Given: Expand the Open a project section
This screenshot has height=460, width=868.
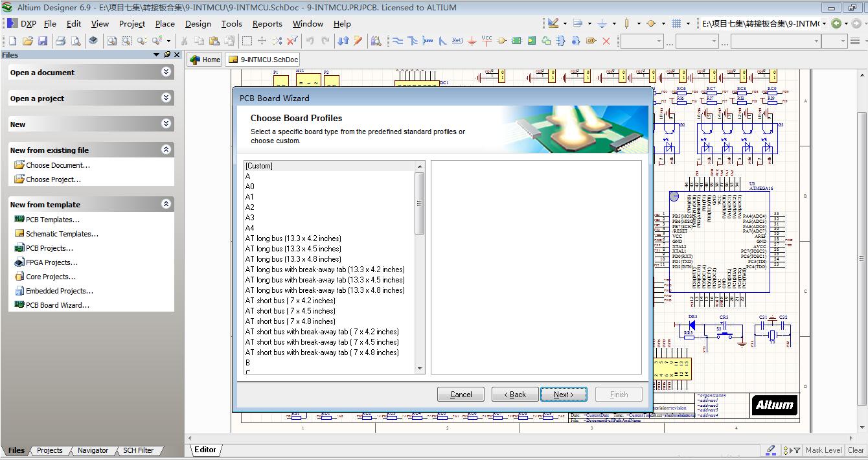Looking at the screenshot, I should [166, 98].
